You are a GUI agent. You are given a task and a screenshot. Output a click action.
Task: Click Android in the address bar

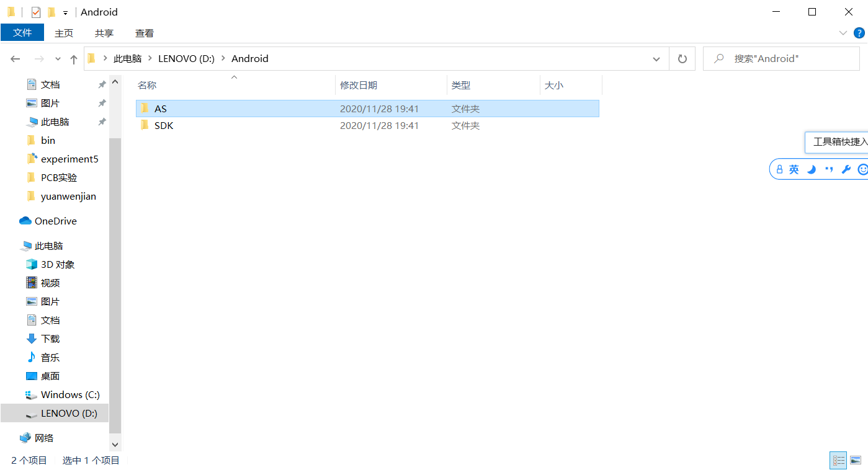pos(250,59)
